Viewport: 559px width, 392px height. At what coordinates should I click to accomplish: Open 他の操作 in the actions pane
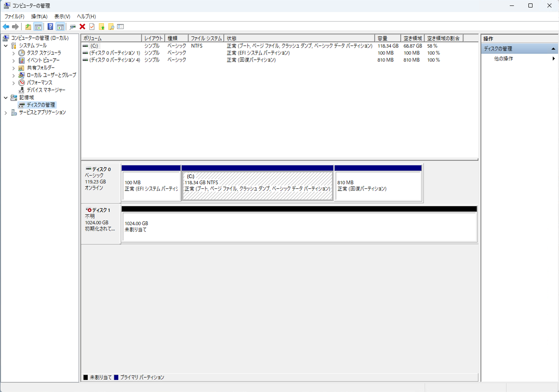[x=503, y=59]
